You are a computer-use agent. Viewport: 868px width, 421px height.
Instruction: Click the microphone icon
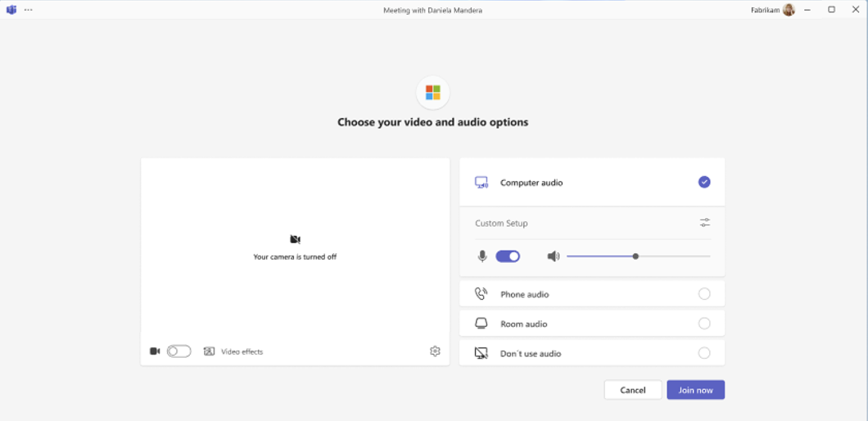(x=482, y=256)
